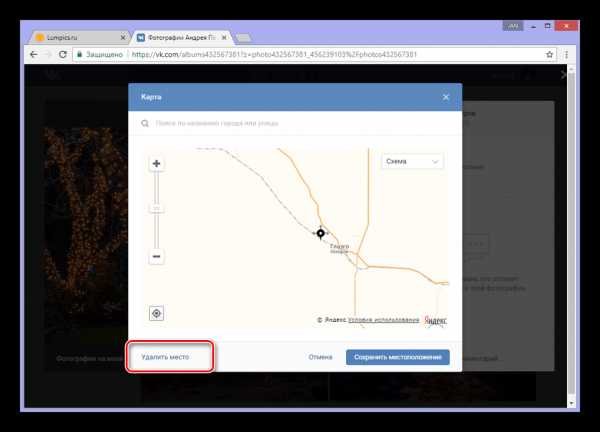
Task: Click Сохранить местоположение button
Action: (398, 357)
